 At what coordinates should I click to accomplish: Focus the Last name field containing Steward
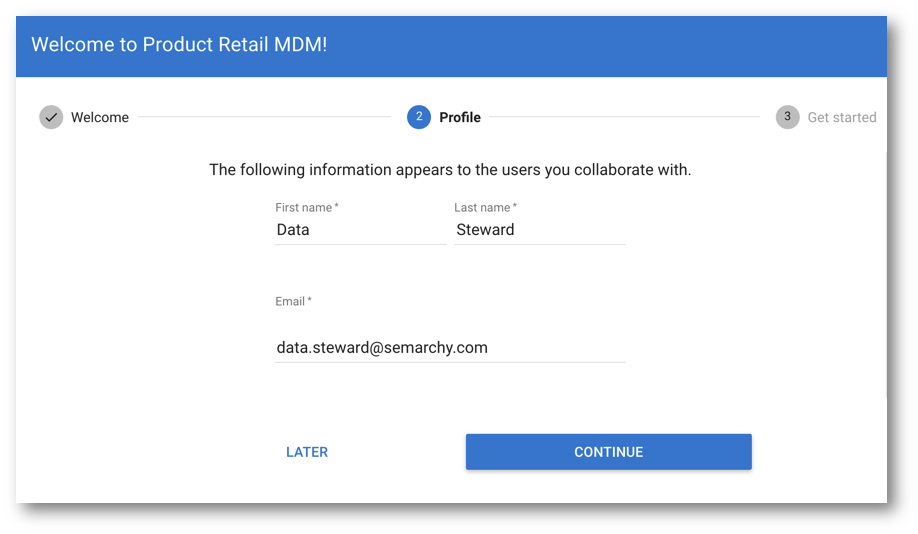click(x=540, y=230)
